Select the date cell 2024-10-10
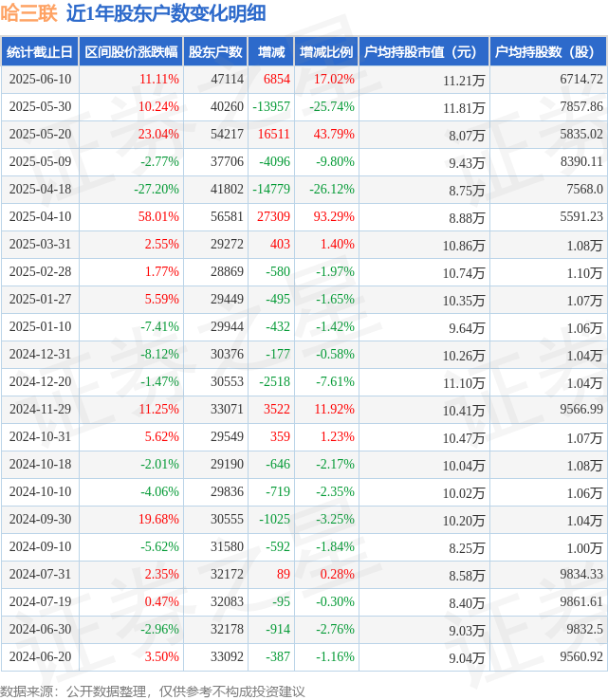Screen dimensions: 608x700 click(40, 491)
